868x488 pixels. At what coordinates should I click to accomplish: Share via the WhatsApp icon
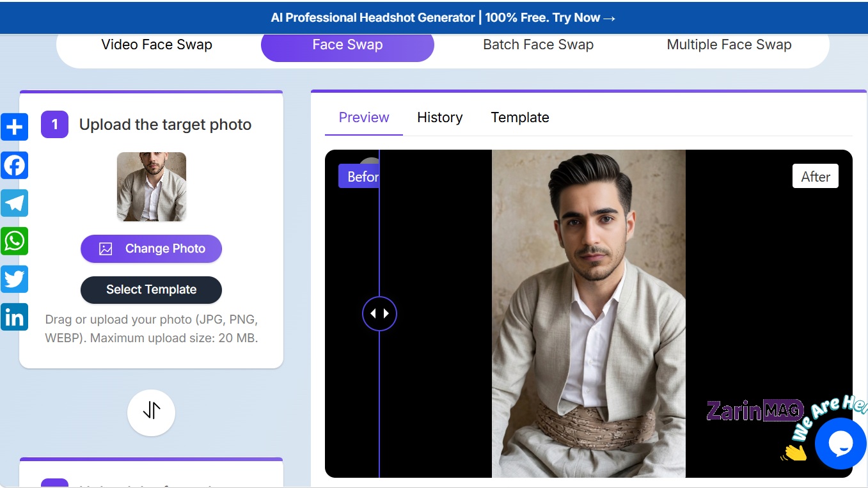point(14,241)
